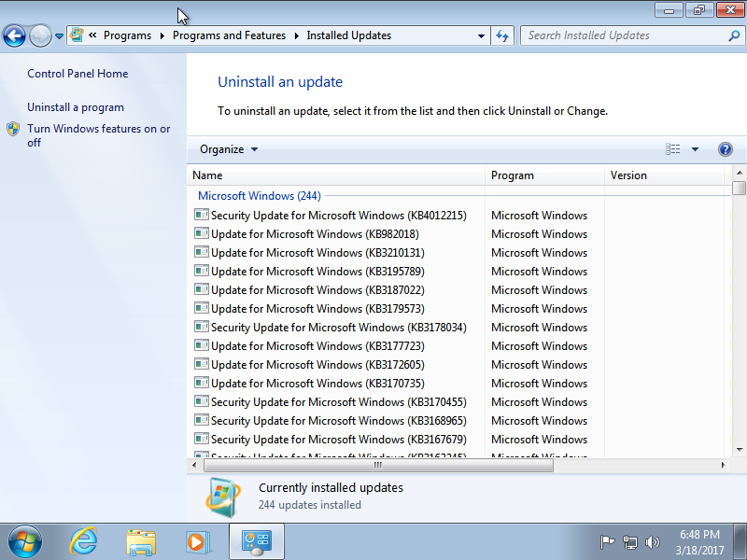The image size is (747, 560).
Task: Click the shield icon beside Windows features
Action: 13,129
